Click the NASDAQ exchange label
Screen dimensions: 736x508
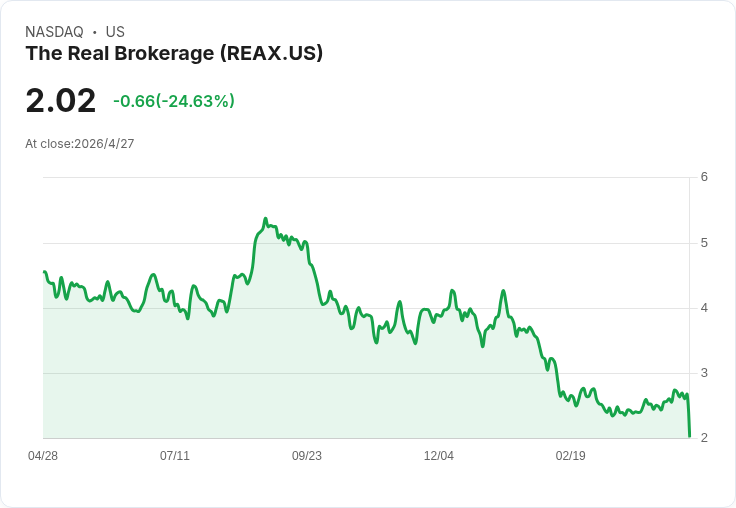[x=54, y=32]
